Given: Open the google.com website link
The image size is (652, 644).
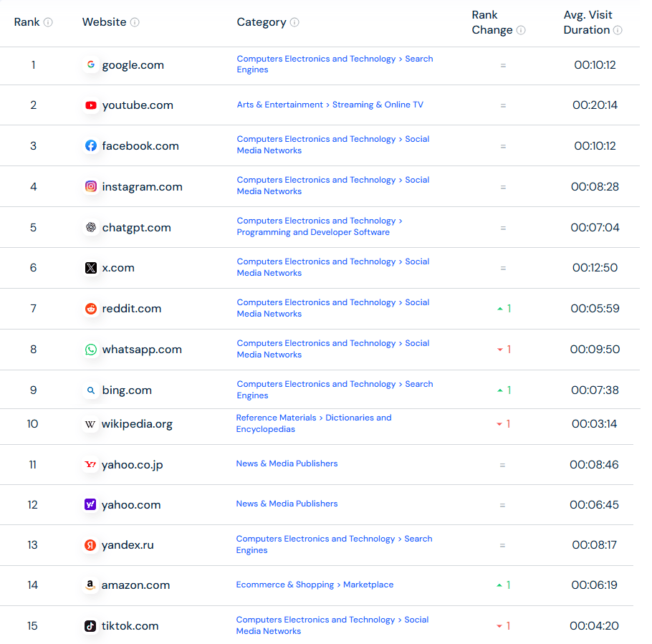Looking at the screenshot, I should (x=133, y=65).
